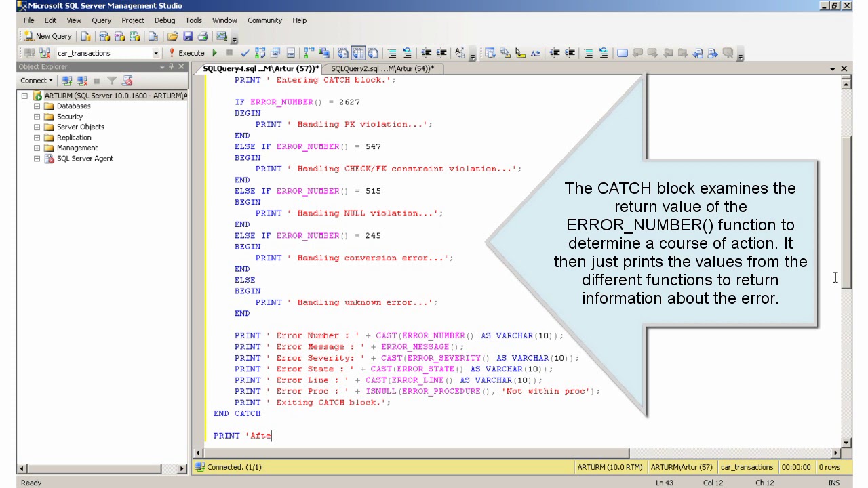Collapse the ARTURM server node
Viewport: 868px width, 488px height.
24,96
